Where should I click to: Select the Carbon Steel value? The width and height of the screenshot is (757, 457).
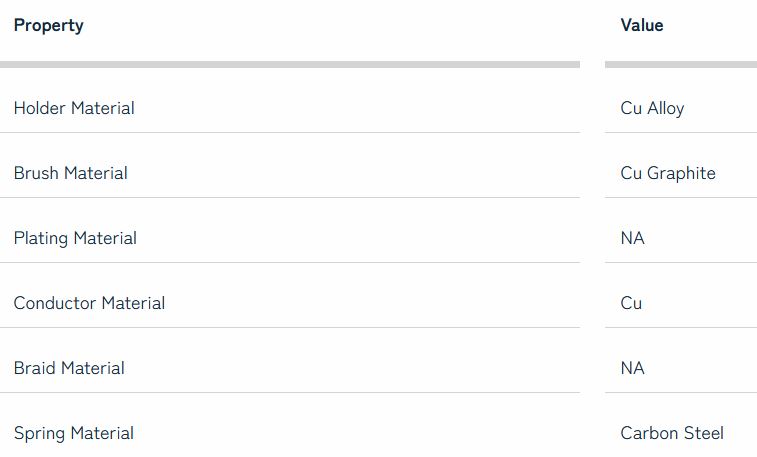point(672,433)
